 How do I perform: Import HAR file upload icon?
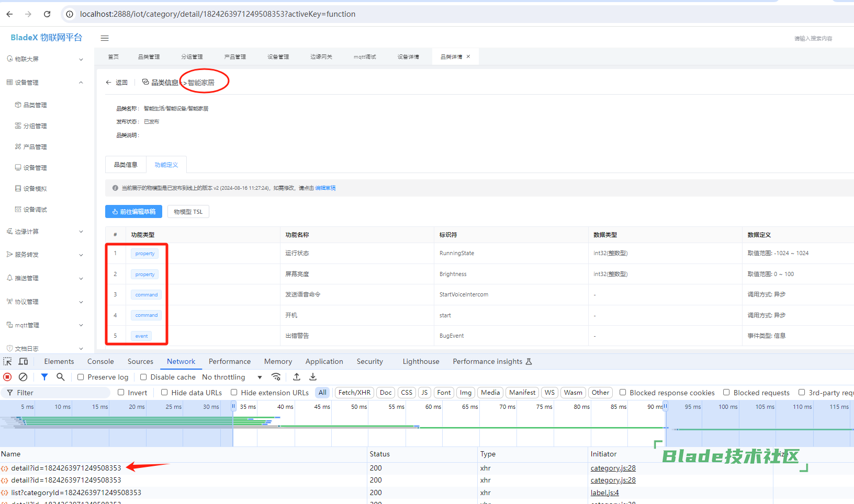pyautogui.click(x=297, y=377)
